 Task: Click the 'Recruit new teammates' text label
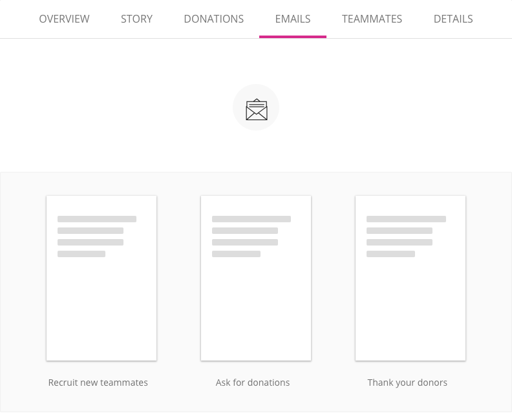coord(98,383)
